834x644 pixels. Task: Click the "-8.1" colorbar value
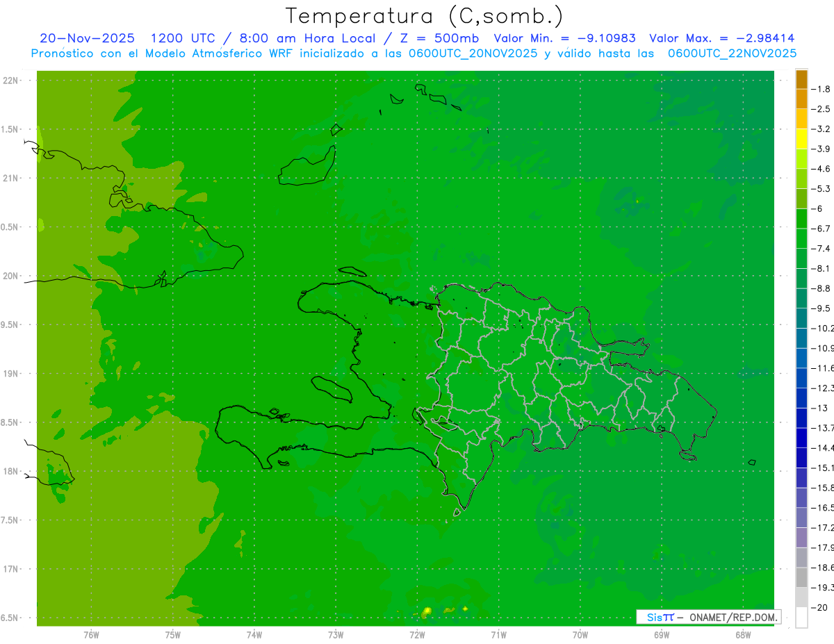[820, 268]
